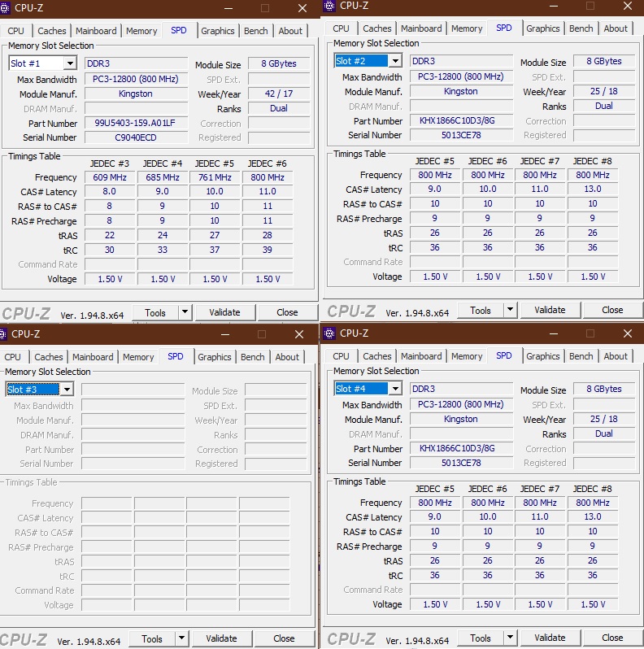
Task: Open the Slot #4 memory slot dropdown
Action: click(x=395, y=389)
